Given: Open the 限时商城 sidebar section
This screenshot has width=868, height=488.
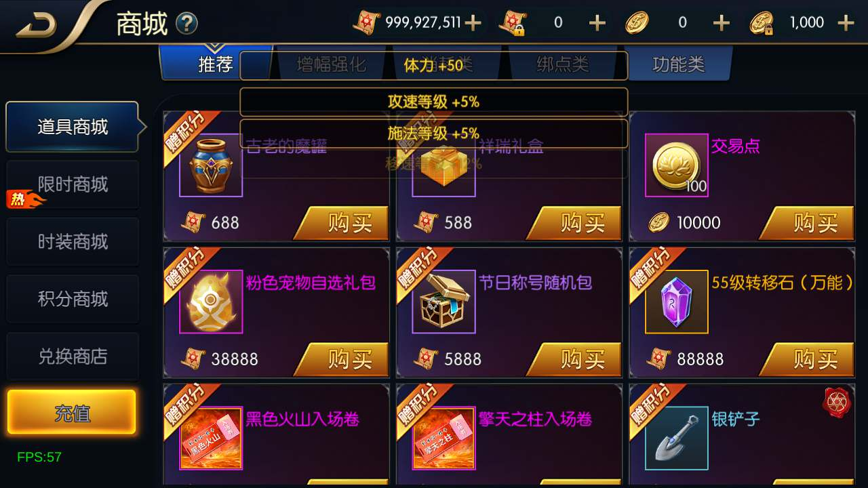Looking at the screenshot, I should pyautogui.click(x=73, y=184).
